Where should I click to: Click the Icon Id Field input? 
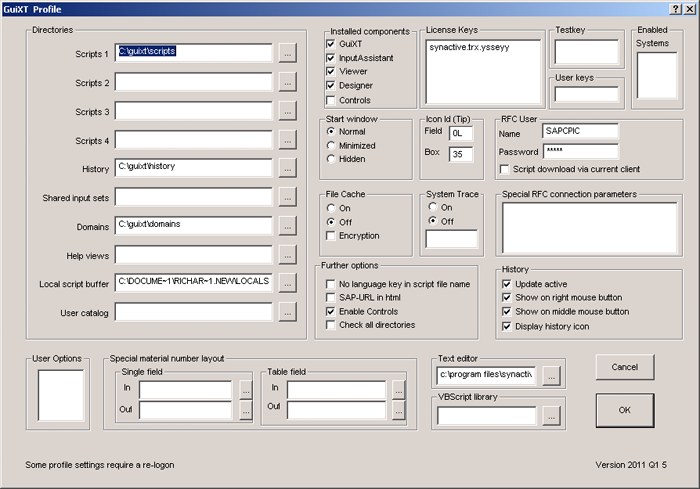click(461, 133)
